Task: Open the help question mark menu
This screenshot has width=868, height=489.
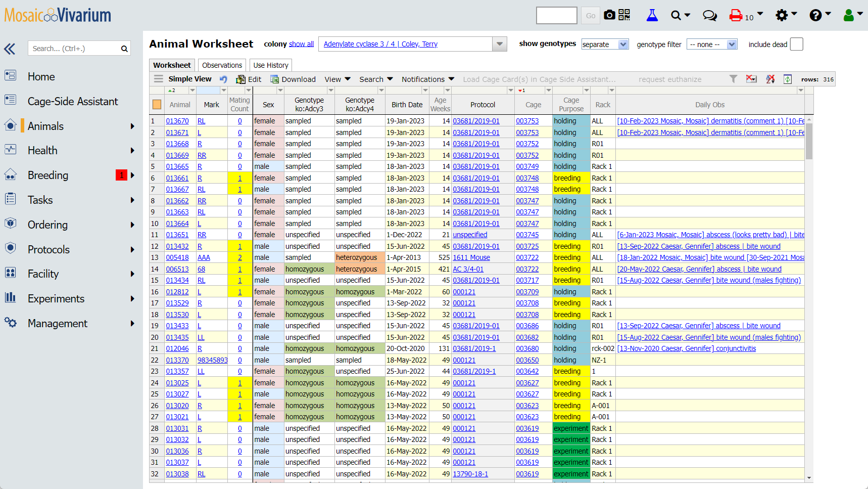Action: pos(819,15)
